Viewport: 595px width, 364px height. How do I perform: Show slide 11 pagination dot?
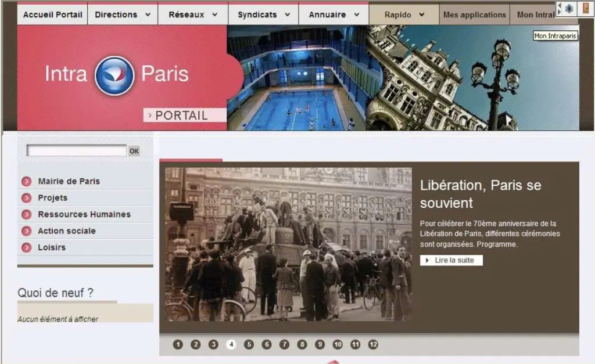coord(355,345)
